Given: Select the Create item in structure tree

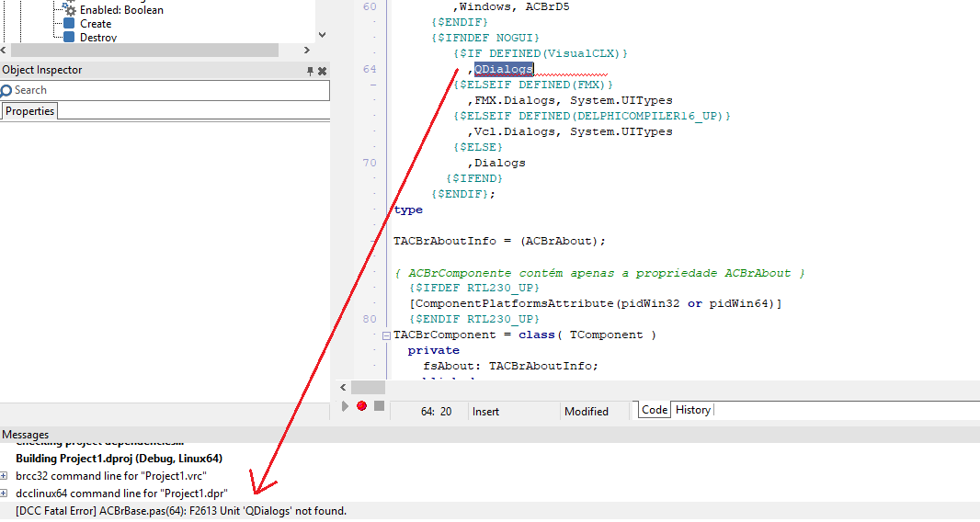Looking at the screenshot, I should tap(96, 24).
